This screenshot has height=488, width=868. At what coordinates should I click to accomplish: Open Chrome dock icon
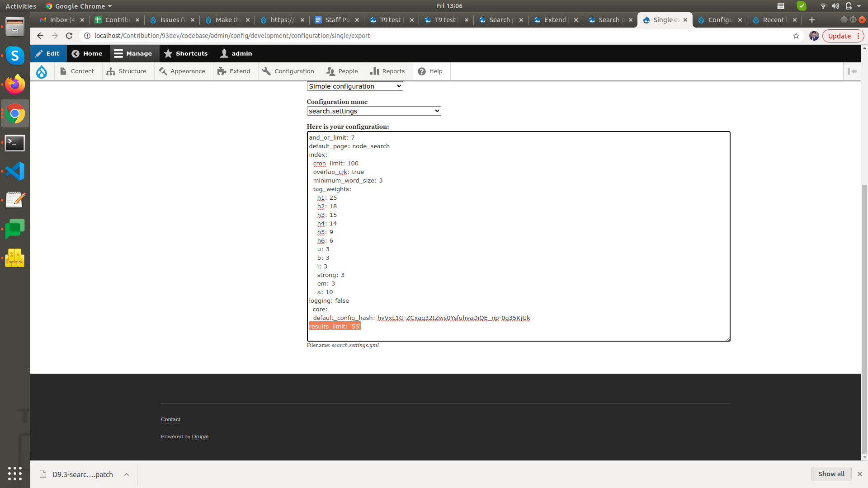pyautogui.click(x=15, y=114)
